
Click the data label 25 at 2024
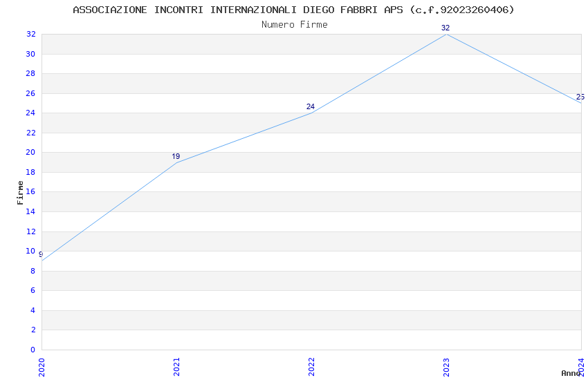point(580,97)
